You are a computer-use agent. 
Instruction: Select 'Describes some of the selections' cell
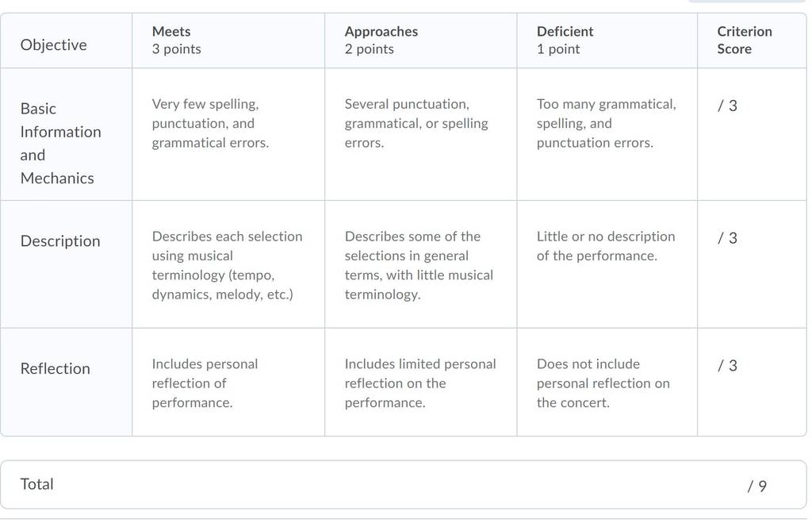point(420,264)
